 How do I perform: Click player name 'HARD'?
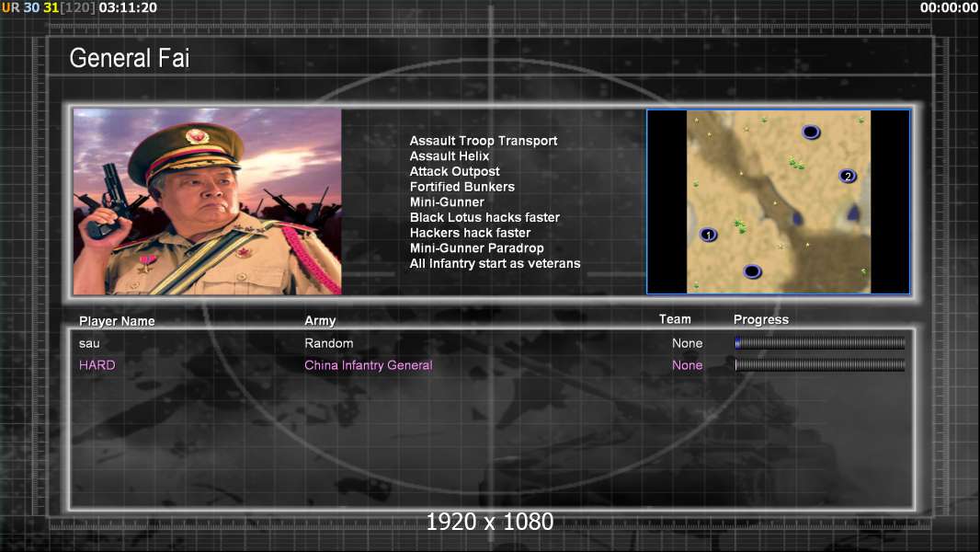97,365
